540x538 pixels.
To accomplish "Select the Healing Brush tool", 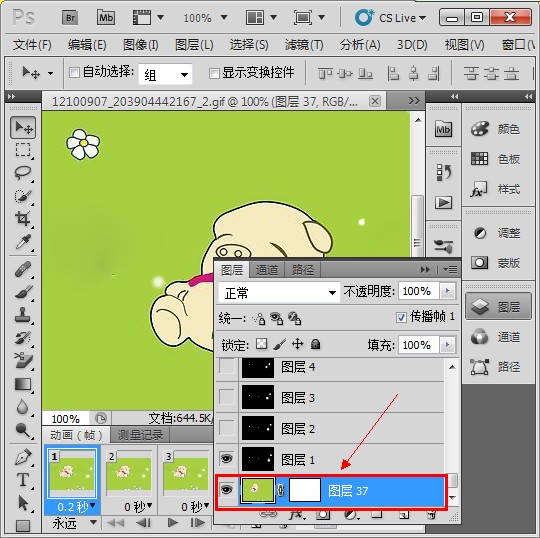I will point(23,269).
